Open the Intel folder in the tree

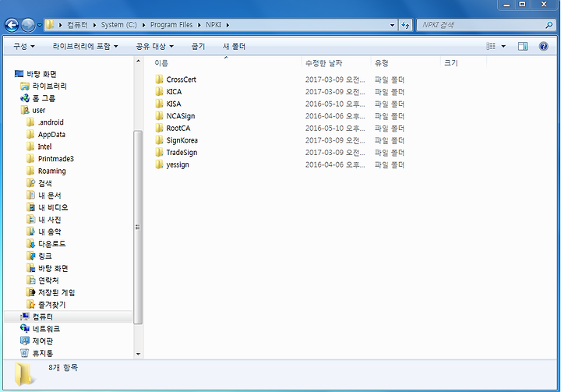pos(44,147)
